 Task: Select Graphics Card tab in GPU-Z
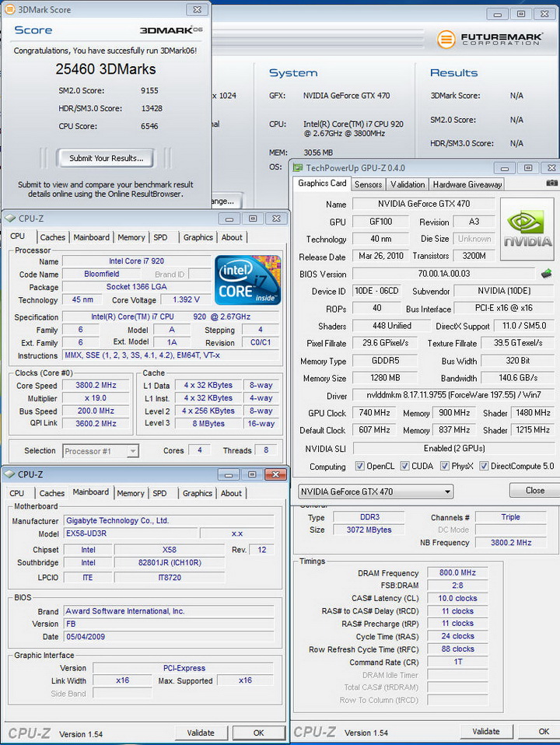pos(322,184)
